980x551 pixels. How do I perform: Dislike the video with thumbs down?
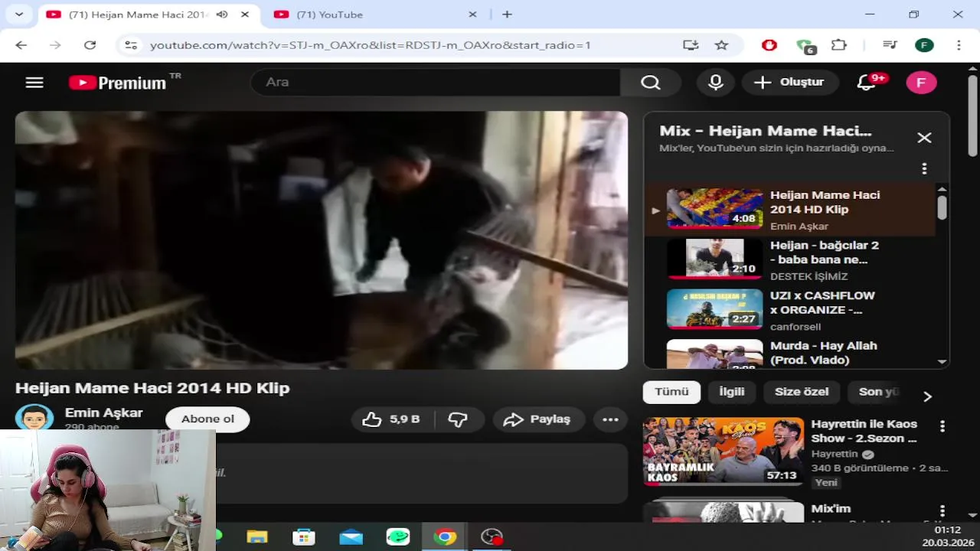click(x=459, y=419)
